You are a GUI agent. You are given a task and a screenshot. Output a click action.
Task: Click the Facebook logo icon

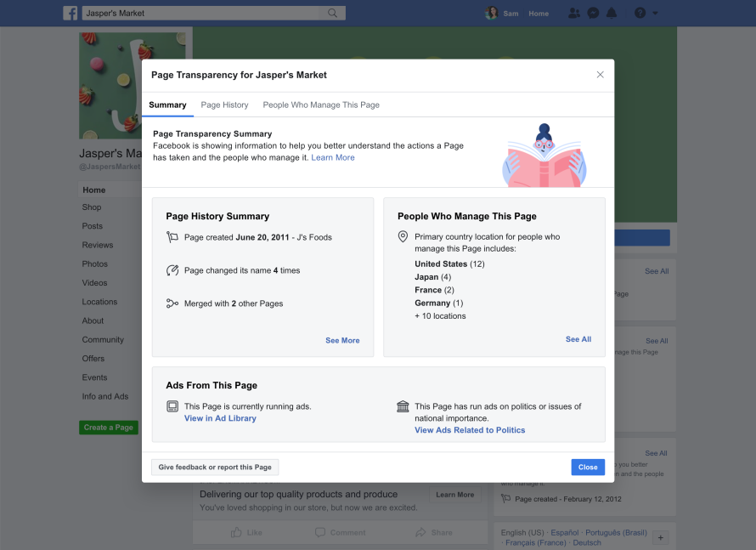[71, 13]
